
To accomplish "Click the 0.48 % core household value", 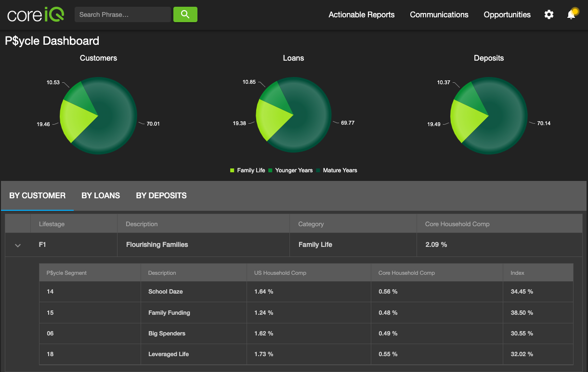I will click(388, 313).
